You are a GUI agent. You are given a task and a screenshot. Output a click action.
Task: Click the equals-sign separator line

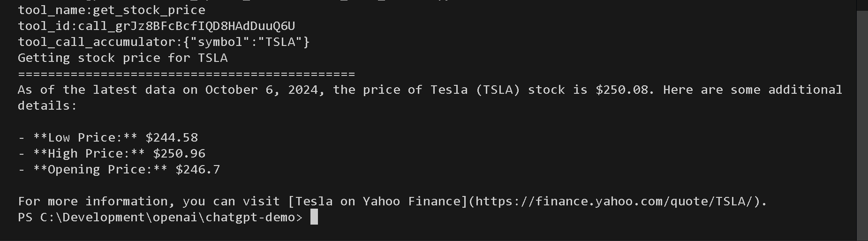[x=186, y=74]
